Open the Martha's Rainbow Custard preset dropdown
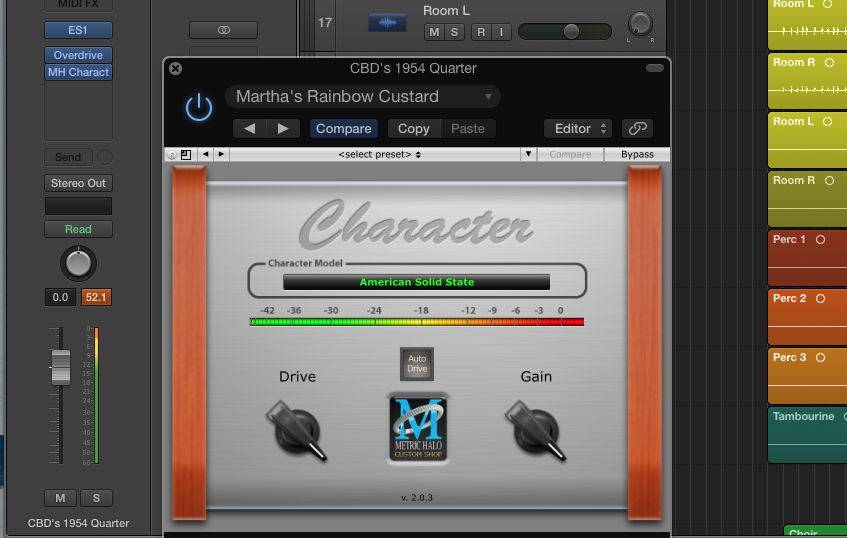The image size is (847, 538). coord(363,97)
